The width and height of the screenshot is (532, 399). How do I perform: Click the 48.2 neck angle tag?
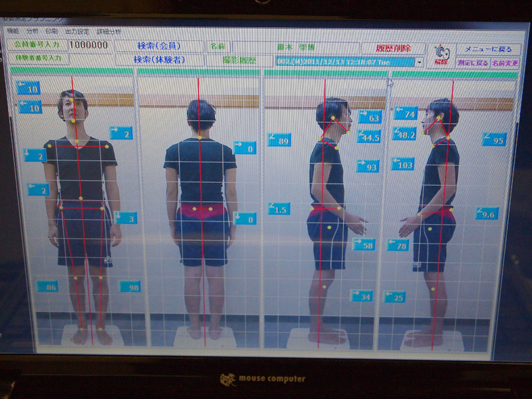click(404, 134)
